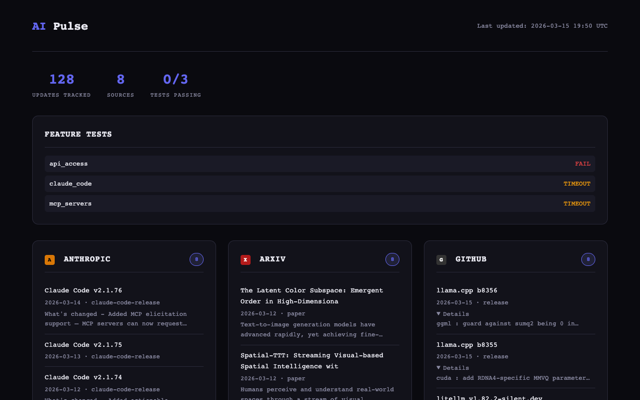Screen dimensions: 640x400
Task: Select the api_access test row
Action: coord(320,164)
